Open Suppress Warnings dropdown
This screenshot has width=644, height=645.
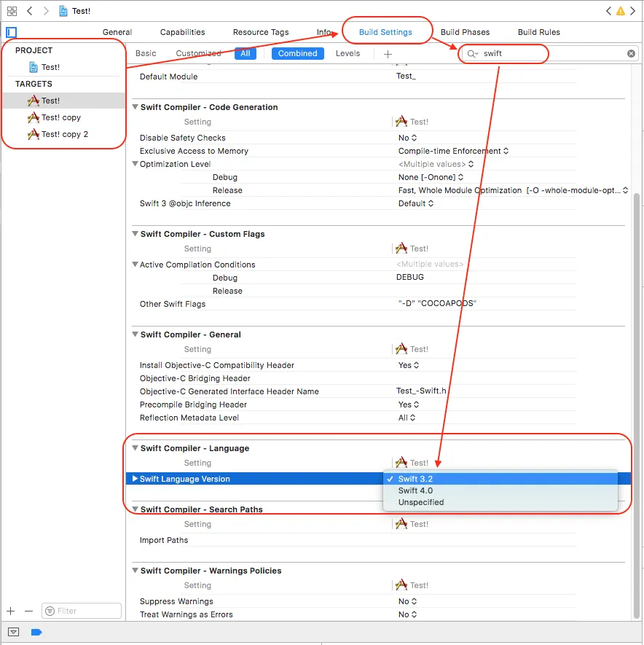[407, 601]
